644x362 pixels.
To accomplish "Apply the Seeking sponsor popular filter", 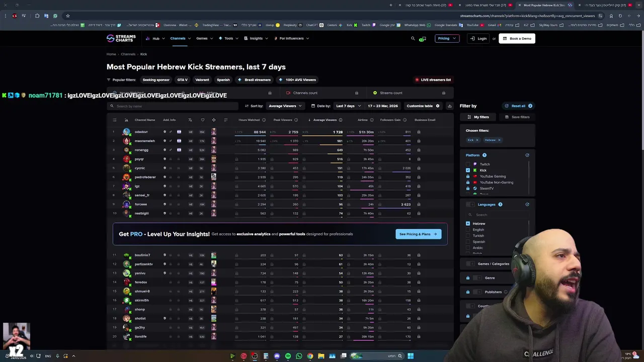I will coord(156,79).
